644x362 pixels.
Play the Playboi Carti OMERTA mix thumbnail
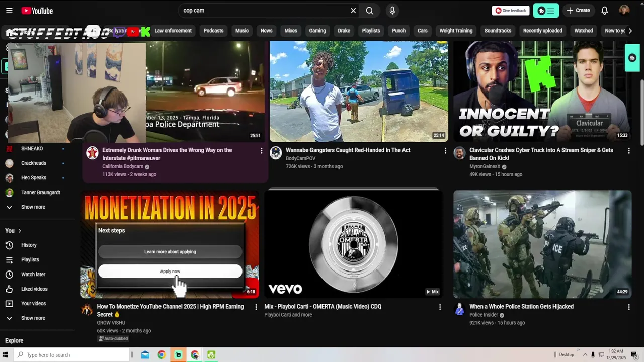(354, 243)
